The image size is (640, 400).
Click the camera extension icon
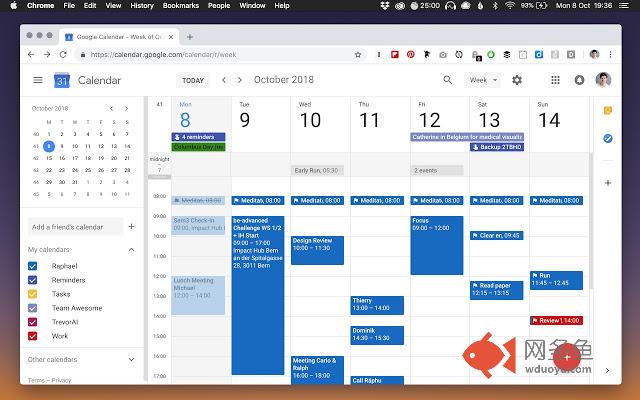443,54
